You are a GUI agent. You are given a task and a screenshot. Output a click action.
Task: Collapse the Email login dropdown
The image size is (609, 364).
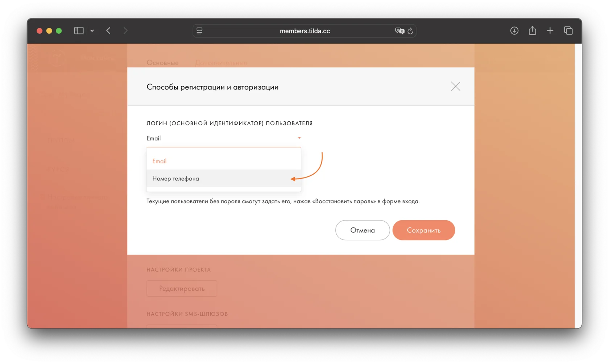tap(224, 138)
